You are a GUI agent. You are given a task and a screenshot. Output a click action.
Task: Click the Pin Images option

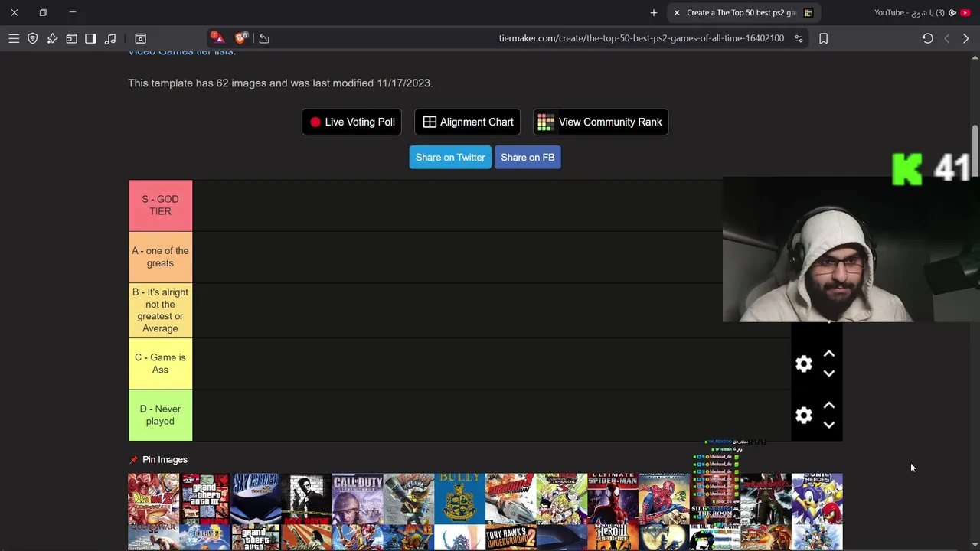coord(158,459)
